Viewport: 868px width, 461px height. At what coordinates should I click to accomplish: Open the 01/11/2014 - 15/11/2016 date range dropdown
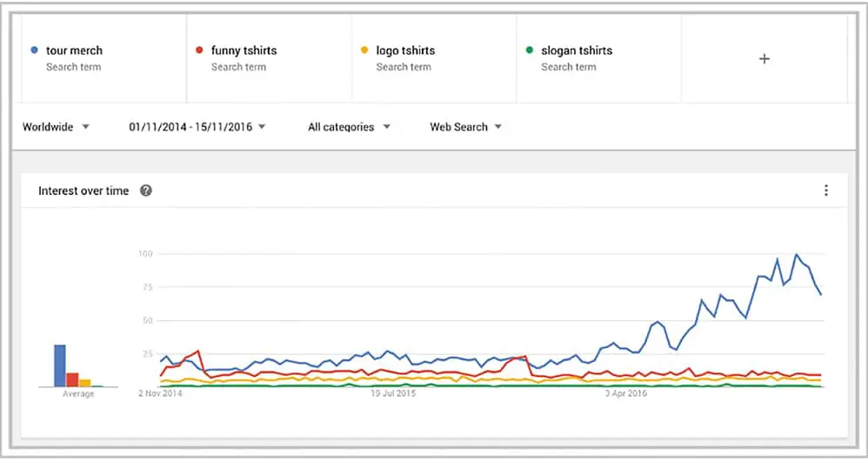pyautogui.click(x=197, y=127)
